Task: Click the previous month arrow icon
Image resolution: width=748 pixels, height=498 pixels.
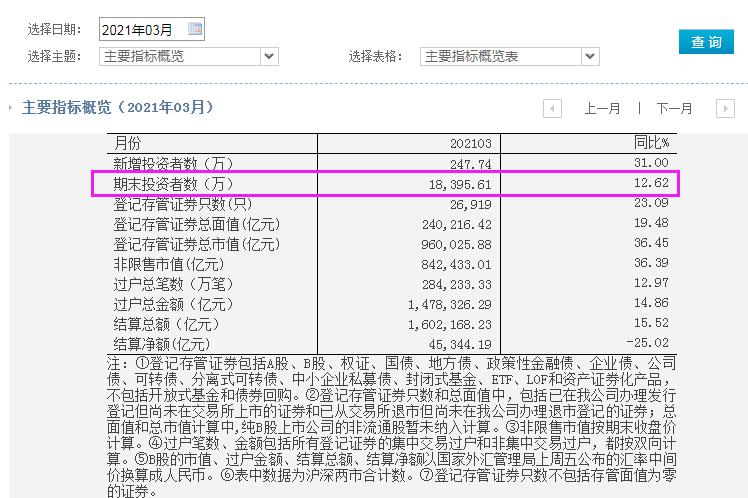Action: point(552,108)
